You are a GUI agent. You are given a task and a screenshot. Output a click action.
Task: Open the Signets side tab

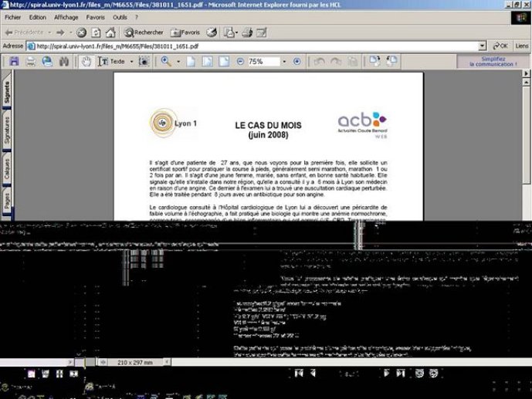coord(7,92)
